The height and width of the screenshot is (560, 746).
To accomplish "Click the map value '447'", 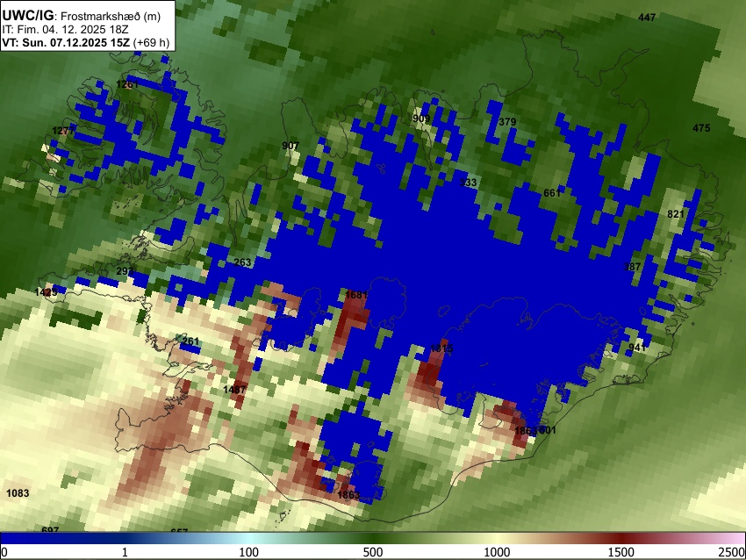I will (x=647, y=18).
